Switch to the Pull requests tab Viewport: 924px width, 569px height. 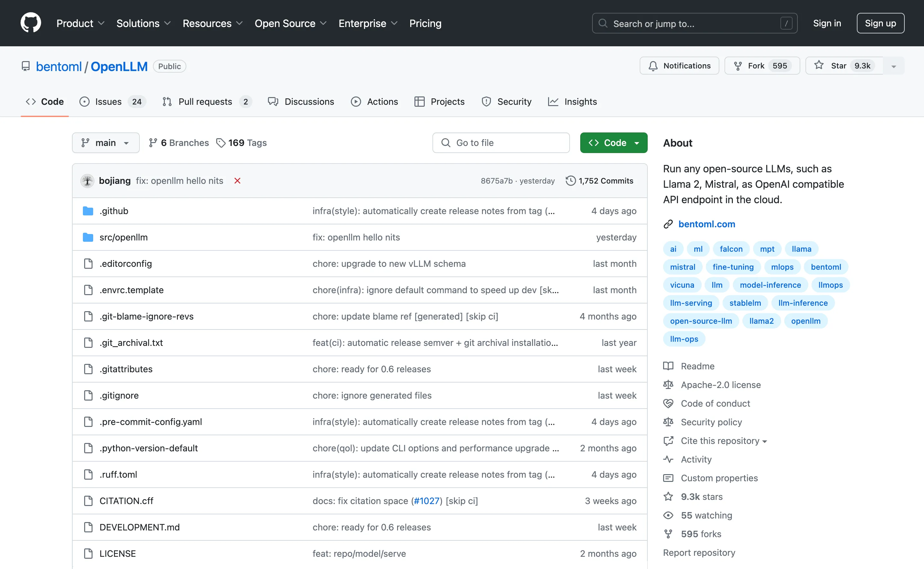coord(205,102)
